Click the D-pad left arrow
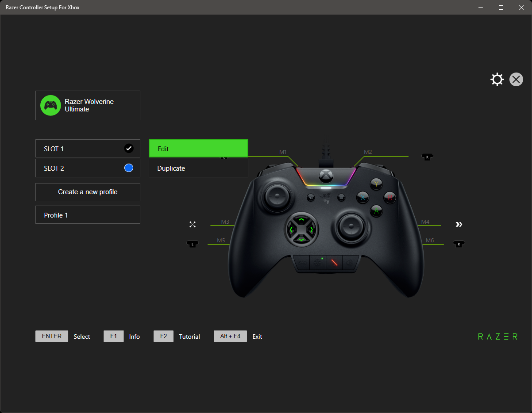The width and height of the screenshot is (532, 413). click(x=291, y=229)
